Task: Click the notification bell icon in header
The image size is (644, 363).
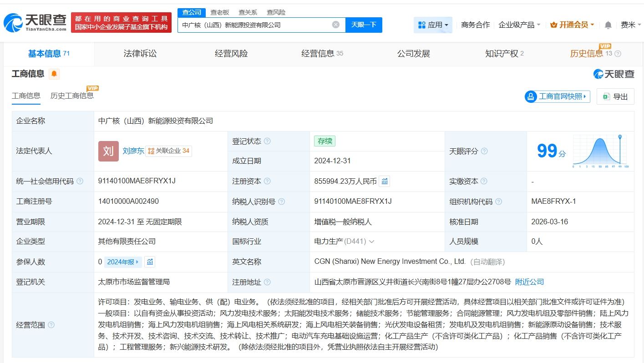Action: pyautogui.click(x=608, y=25)
